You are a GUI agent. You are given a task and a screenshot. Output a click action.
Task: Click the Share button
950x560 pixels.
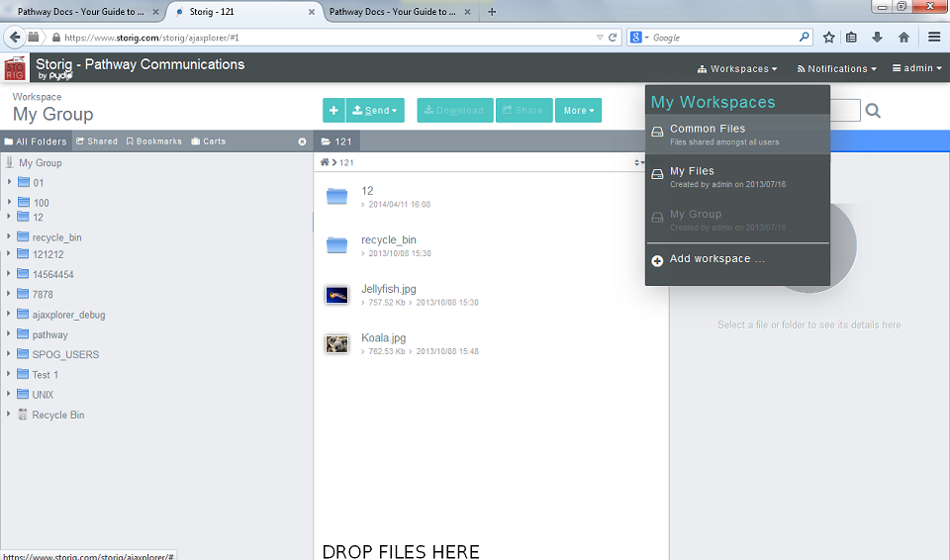pyautogui.click(x=524, y=110)
